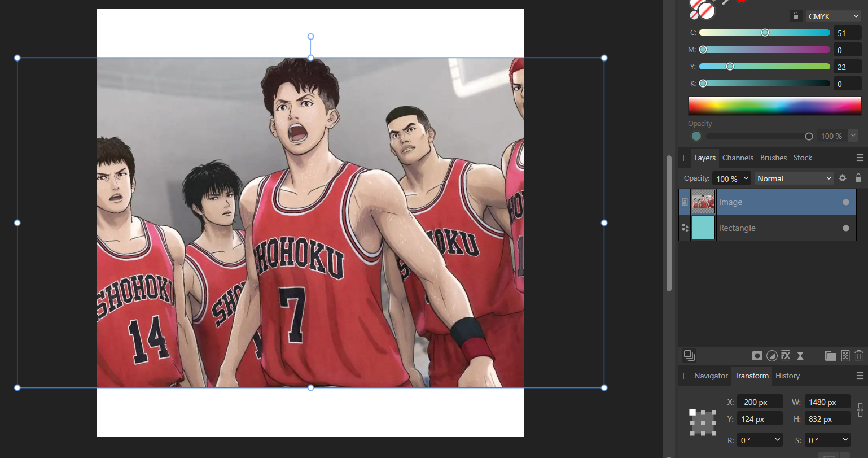This screenshot has width=868, height=458.
Task: Click the Image layer type icon
Action: (685, 202)
